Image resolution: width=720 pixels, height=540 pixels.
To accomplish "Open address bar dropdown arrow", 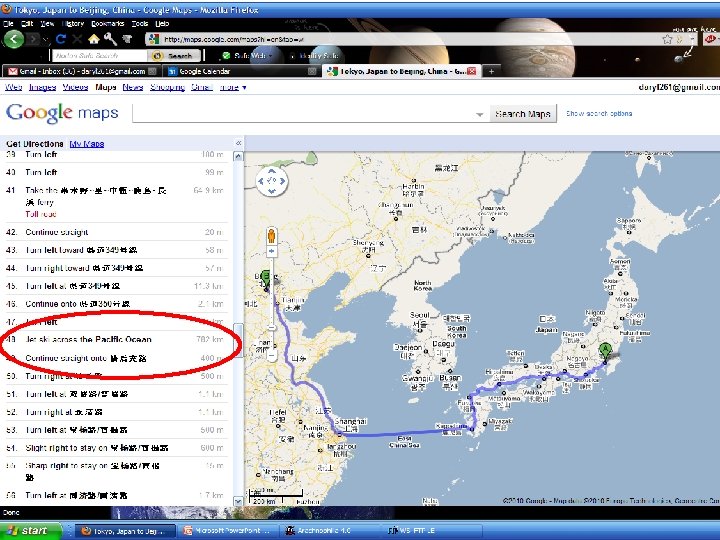I will pyautogui.click(x=692, y=39).
